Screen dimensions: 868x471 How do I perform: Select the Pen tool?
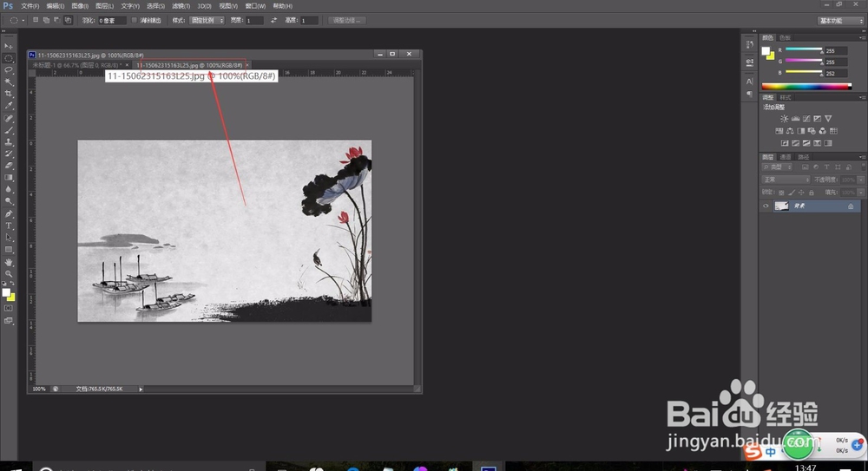(x=9, y=214)
